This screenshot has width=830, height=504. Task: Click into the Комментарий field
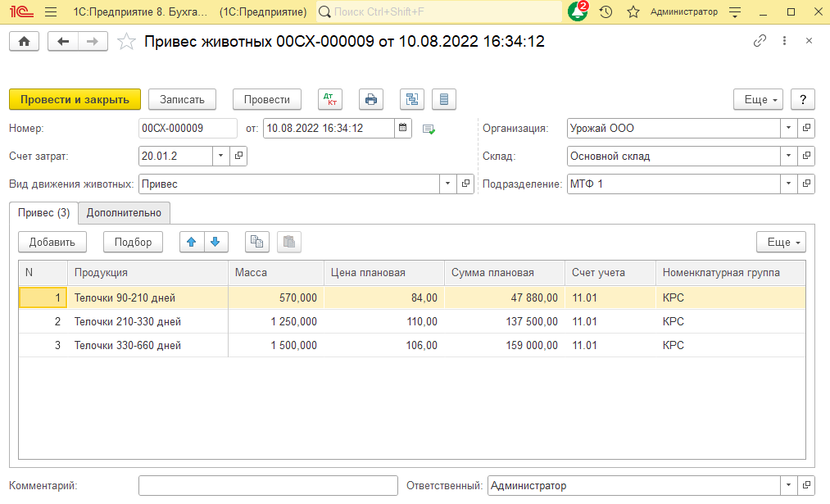pos(267,486)
